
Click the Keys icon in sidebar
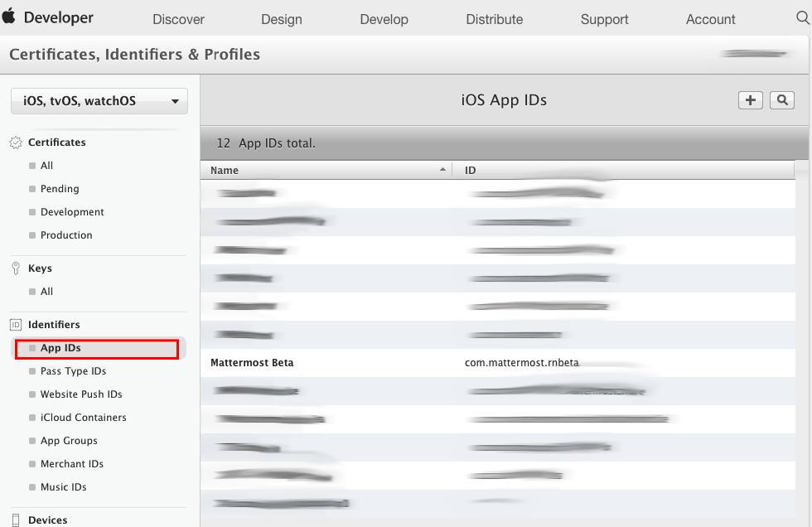16,268
